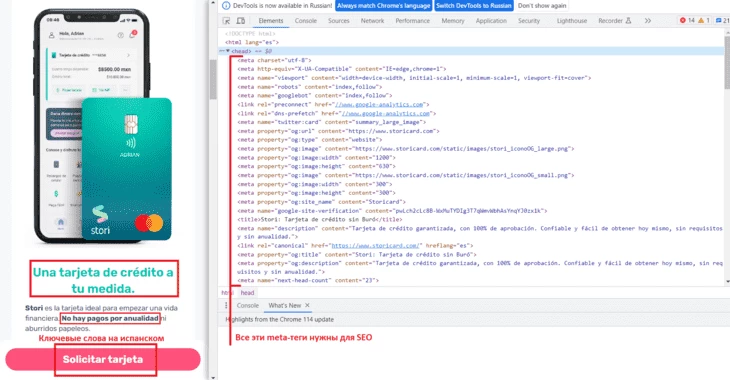Activate the inspect element picker icon

point(226,21)
